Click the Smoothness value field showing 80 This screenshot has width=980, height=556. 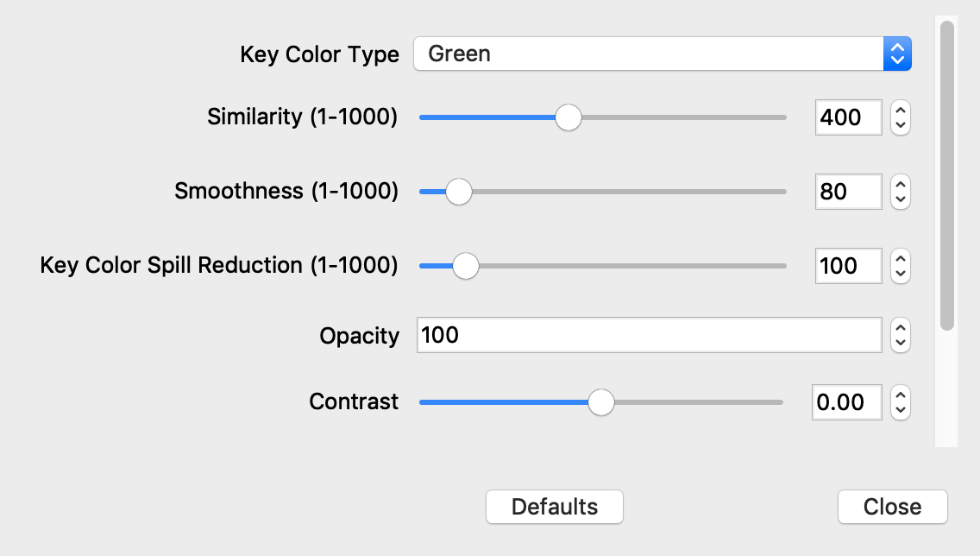(848, 192)
